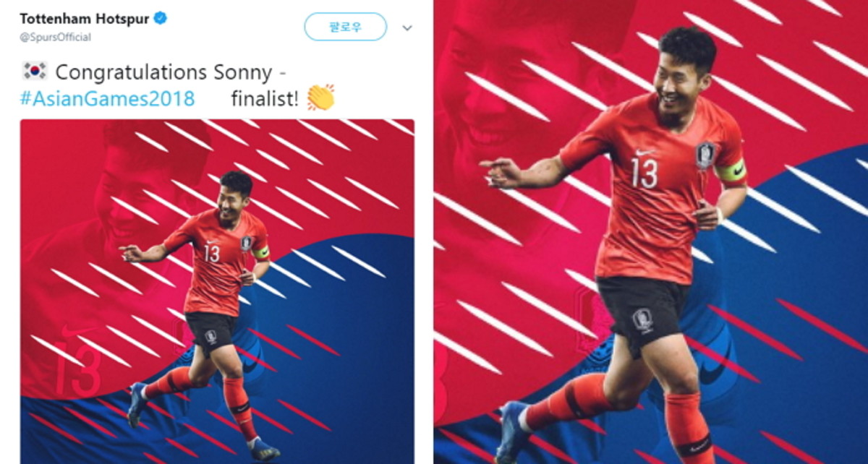Viewport: 868px width, 464px height.
Task: Click the 'Congratulations Sonny' tweet text
Action: [164, 72]
